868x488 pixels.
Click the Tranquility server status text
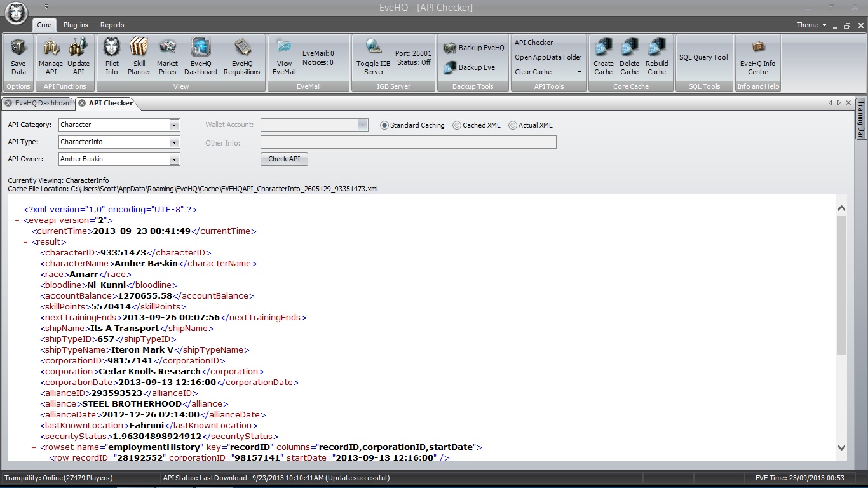pyautogui.click(x=58, y=478)
